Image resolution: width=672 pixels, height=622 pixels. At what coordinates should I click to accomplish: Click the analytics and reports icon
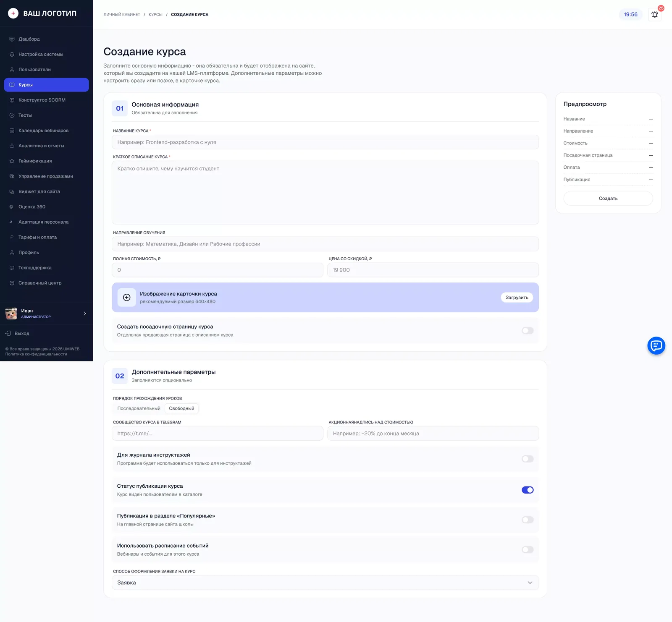pyautogui.click(x=12, y=146)
